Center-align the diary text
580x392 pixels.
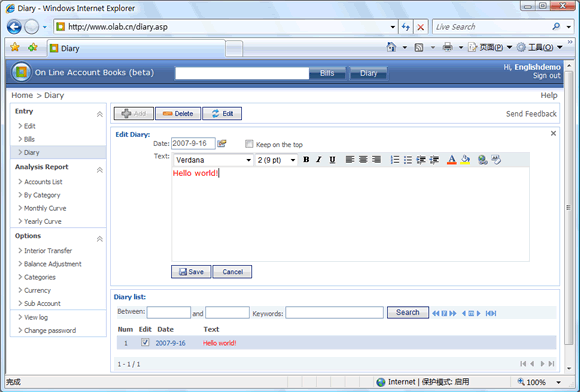363,160
